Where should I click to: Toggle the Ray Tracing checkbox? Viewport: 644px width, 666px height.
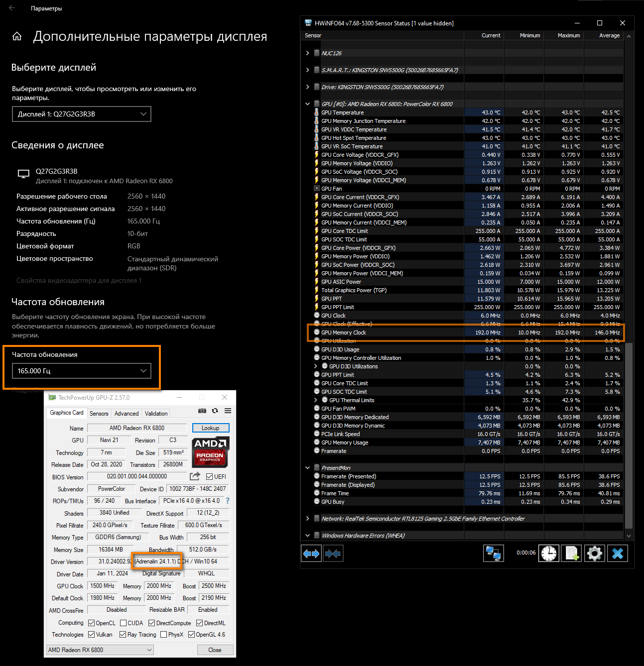pos(123,635)
